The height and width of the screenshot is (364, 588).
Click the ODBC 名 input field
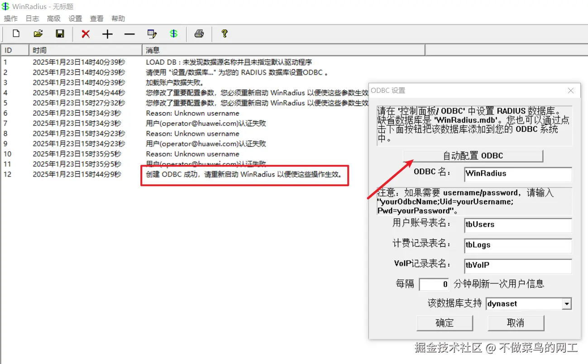point(518,174)
